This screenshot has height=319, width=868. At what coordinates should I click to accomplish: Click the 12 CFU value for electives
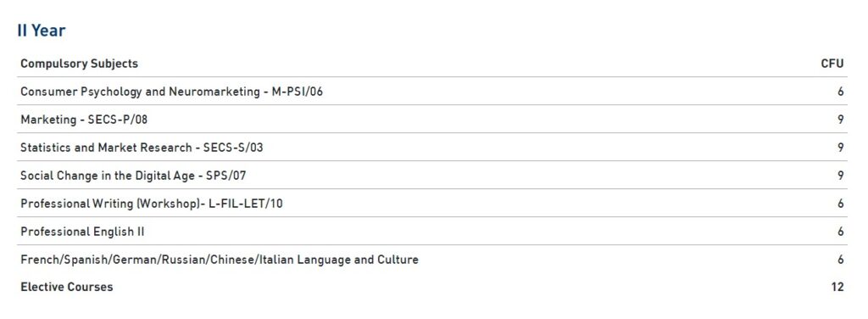click(837, 287)
